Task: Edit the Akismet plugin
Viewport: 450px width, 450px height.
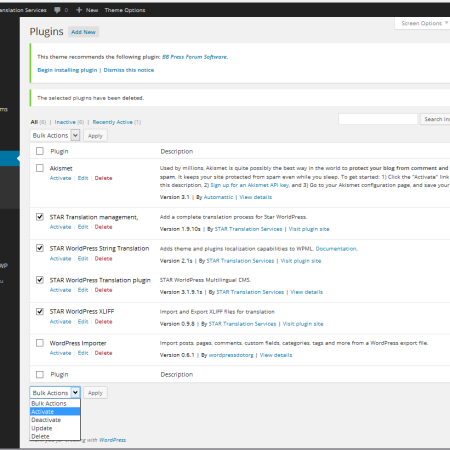Action: (x=83, y=178)
